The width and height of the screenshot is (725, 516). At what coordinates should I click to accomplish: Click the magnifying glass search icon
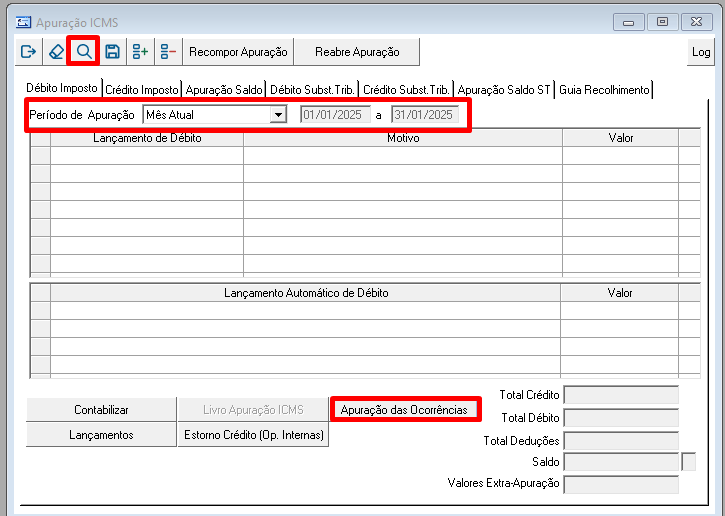point(84,51)
